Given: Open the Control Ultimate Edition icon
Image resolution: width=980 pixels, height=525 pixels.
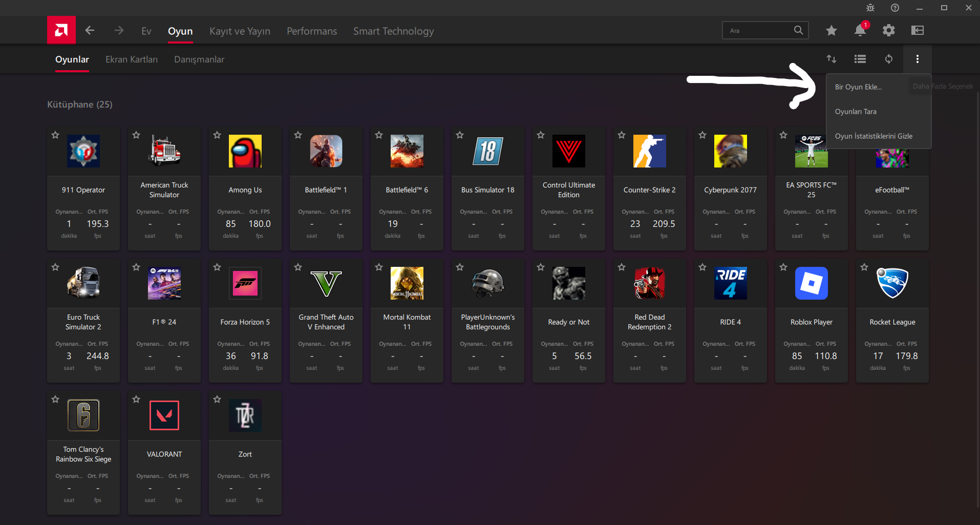Looking at the screenshot, I should coord(569,151).
